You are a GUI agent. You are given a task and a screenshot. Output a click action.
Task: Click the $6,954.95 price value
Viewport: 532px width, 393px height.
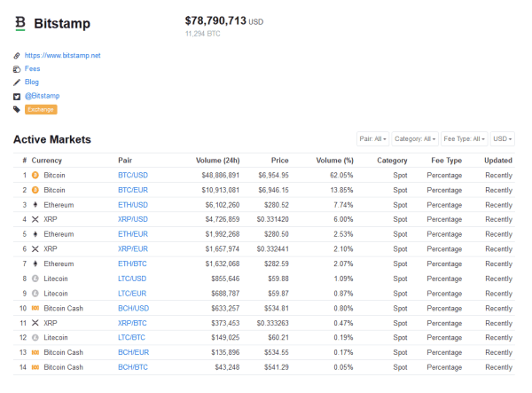pos(273,175)
